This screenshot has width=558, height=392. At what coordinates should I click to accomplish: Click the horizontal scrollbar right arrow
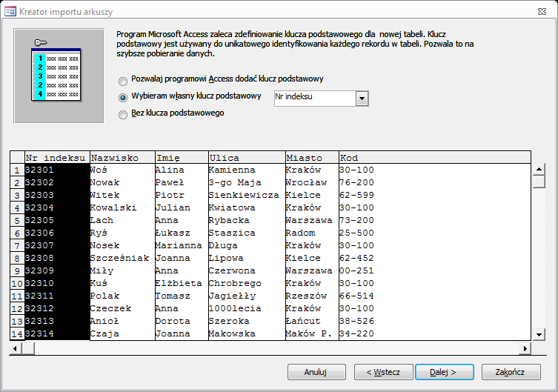click(x=525, y=348)
